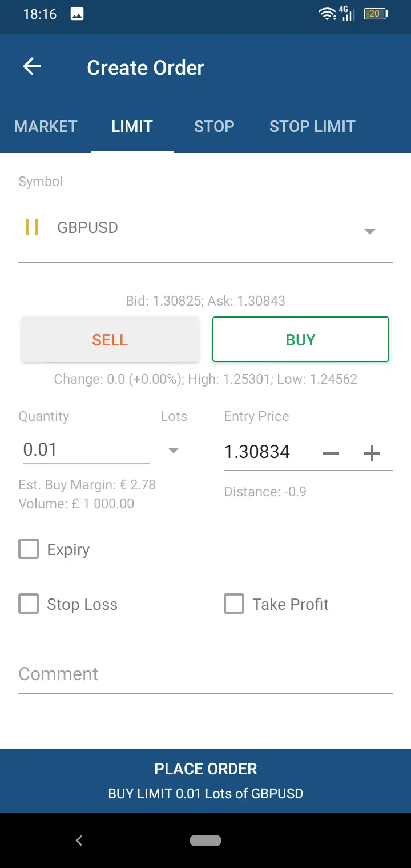
Task: Switch to the MARKET order tab
Action: tap(46, 126)
